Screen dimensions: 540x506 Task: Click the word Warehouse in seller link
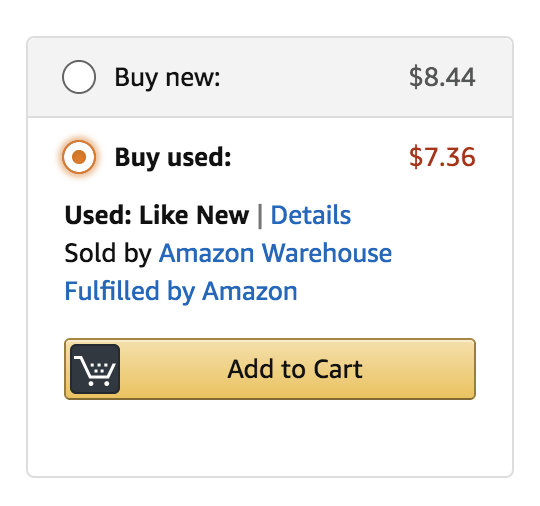327,253
